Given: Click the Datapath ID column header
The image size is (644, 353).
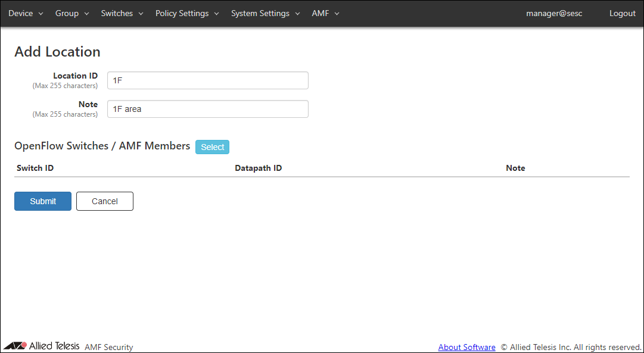Looking at the screenshot, I should [258, 168].
